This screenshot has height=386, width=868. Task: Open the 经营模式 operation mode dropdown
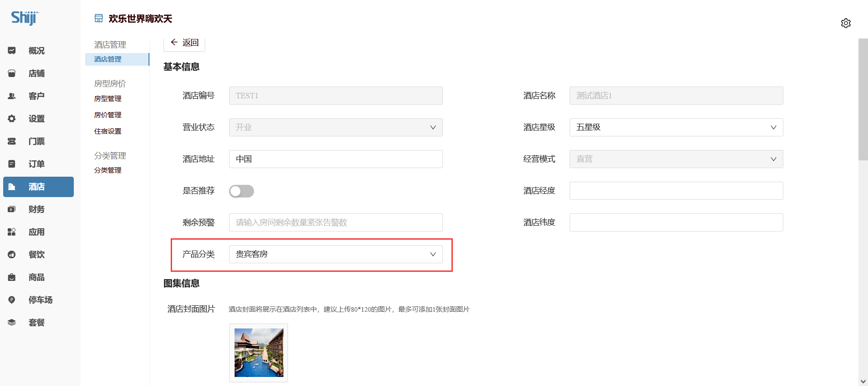[x=676, y=159]
